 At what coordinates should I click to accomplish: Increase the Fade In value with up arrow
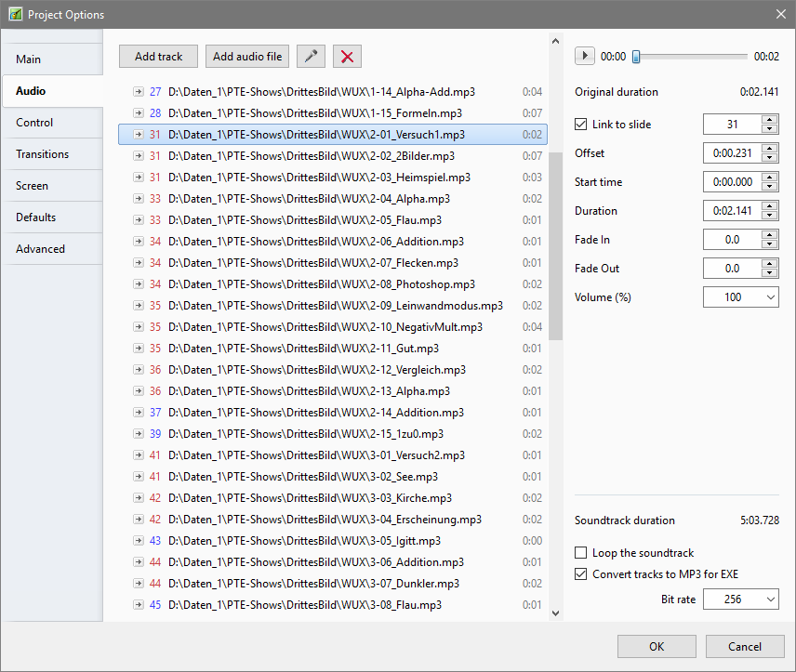769,235
